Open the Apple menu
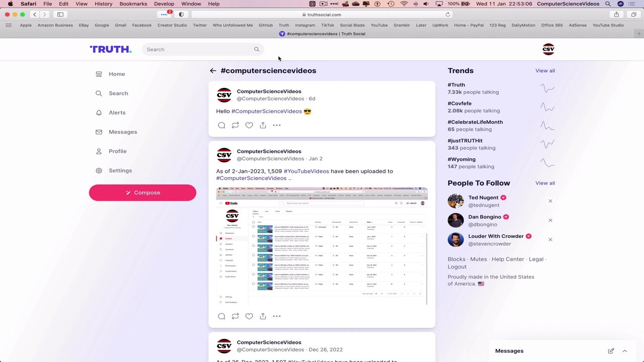 tap(10, 4)
